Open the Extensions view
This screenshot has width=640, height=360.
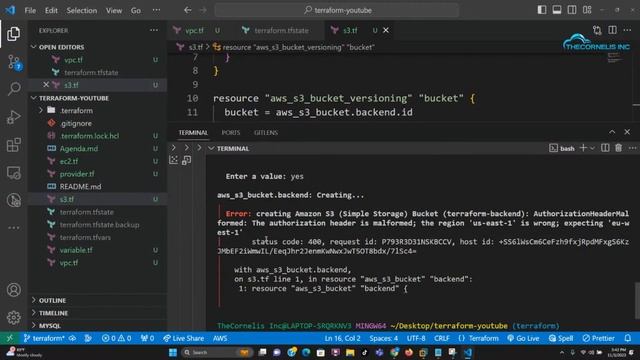pos(13,145)
